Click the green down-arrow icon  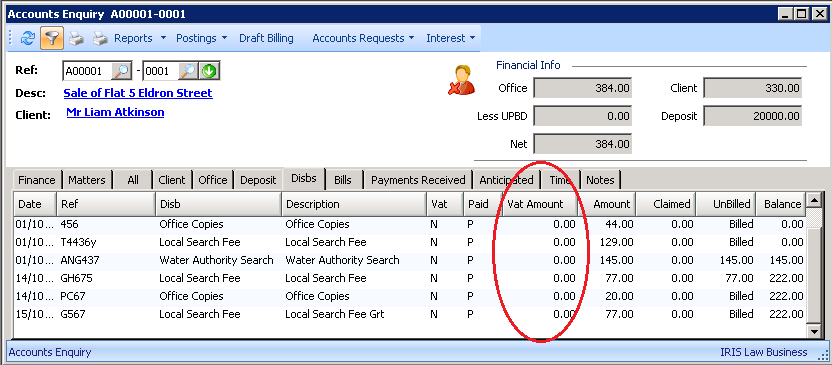coord(209,71)
